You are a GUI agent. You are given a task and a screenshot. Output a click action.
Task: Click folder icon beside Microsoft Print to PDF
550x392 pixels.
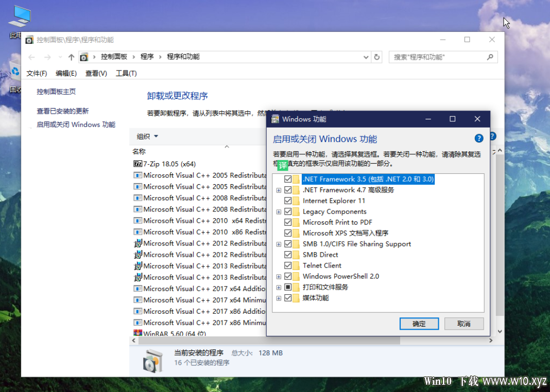pyautogui.click(x=296, y=222)
